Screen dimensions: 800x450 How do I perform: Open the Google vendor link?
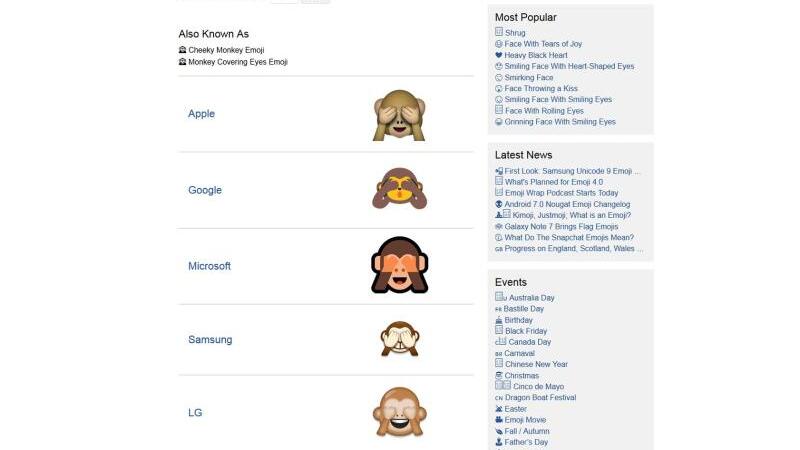click(205, 190)
